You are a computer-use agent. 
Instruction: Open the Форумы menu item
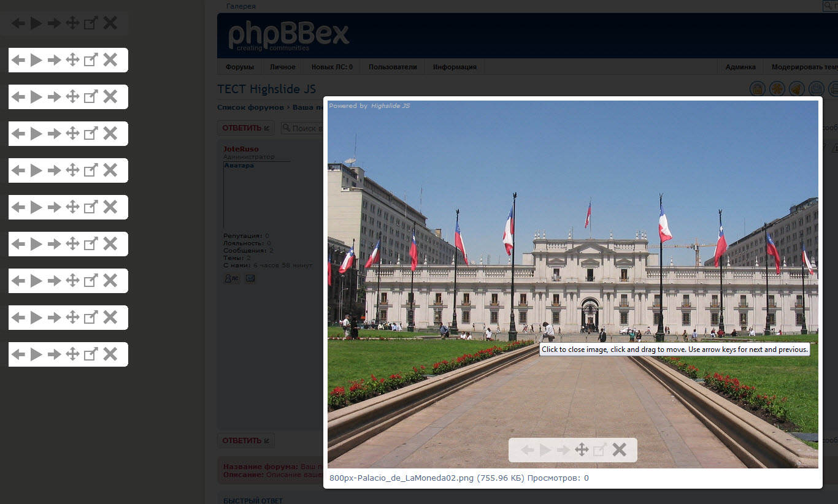coord(240,67)
